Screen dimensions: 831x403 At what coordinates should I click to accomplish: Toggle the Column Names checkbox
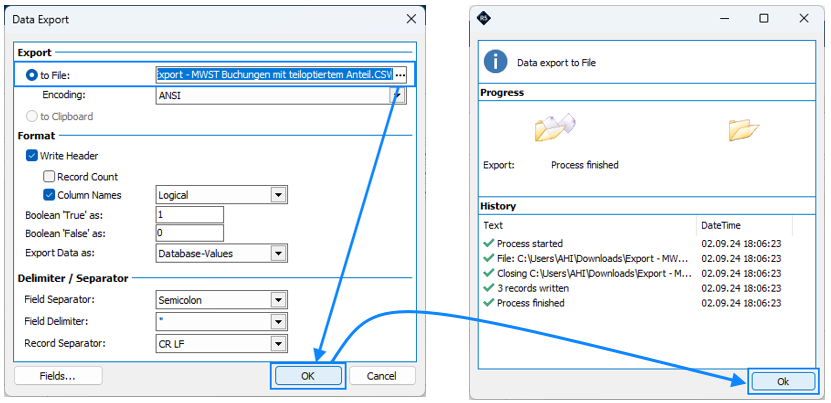tap(49, 195)
